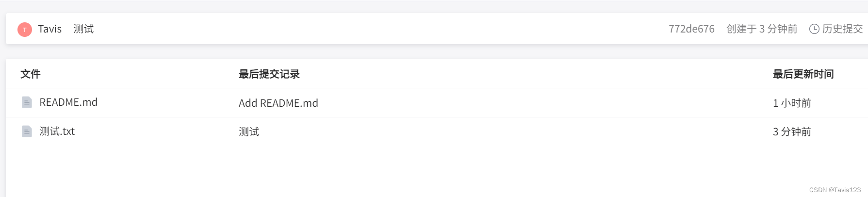
Task: View the 测试 commit record for 测试.txt
Action: (x=249, y=132)
